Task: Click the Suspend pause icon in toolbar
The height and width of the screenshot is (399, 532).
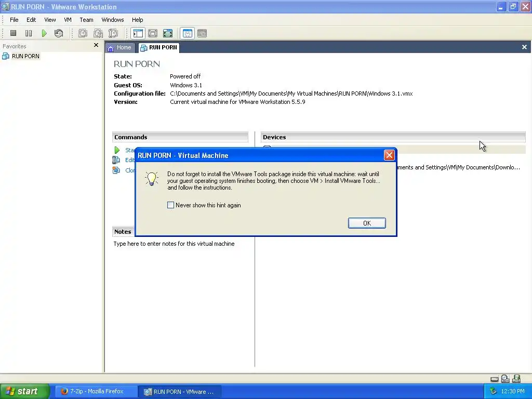Action: tap(29, 33)
